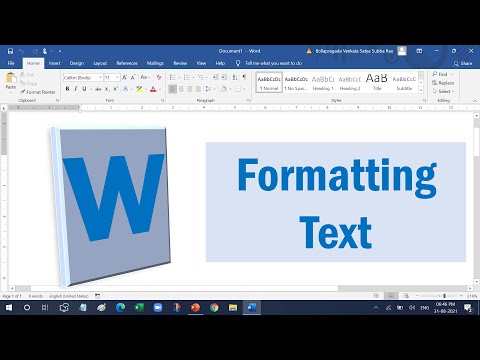Align text left

[172, 89]
